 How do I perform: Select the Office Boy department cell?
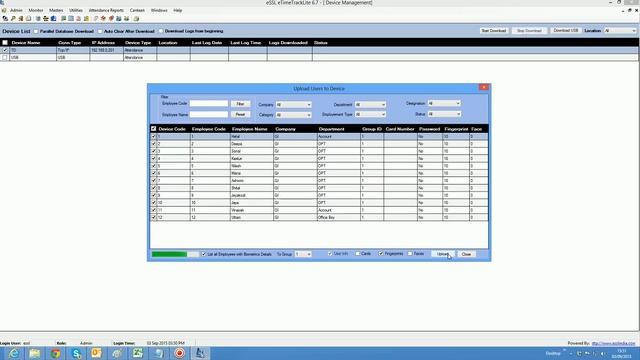click(338, 218)
